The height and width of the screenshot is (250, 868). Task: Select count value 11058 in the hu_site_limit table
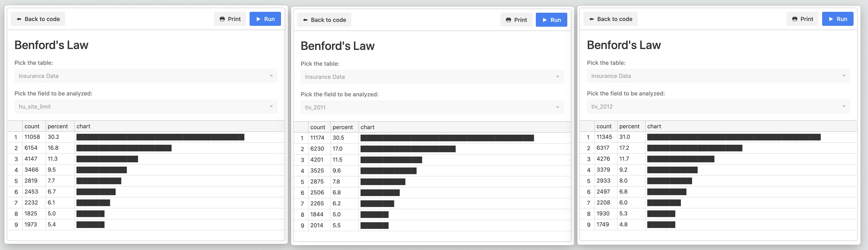coord(32,137)
